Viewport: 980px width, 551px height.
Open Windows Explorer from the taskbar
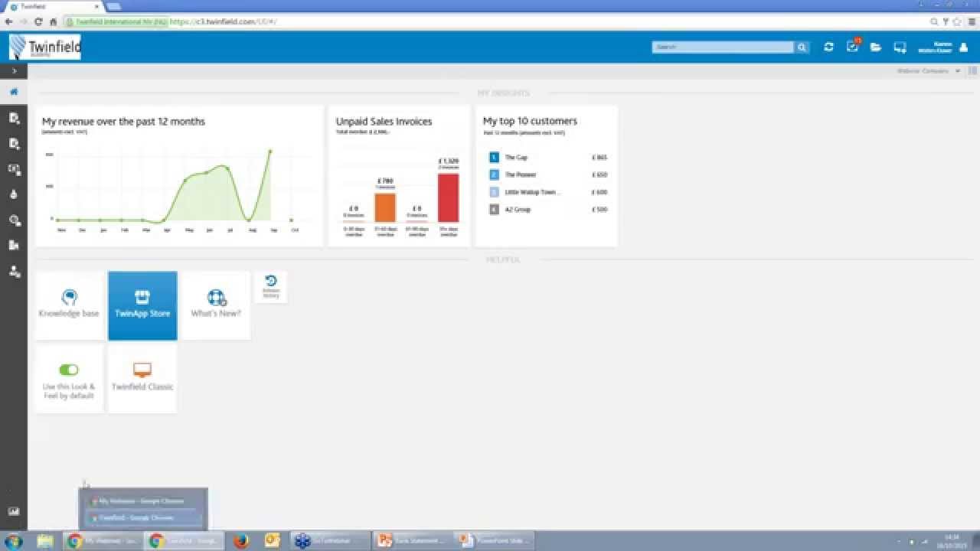45,541
